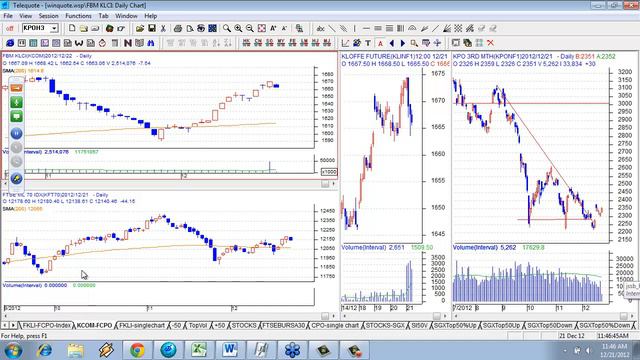Click the blue right arrow next button
This screenshot has width=640, height=360.
pyautogui.click(x=403, y=42)
